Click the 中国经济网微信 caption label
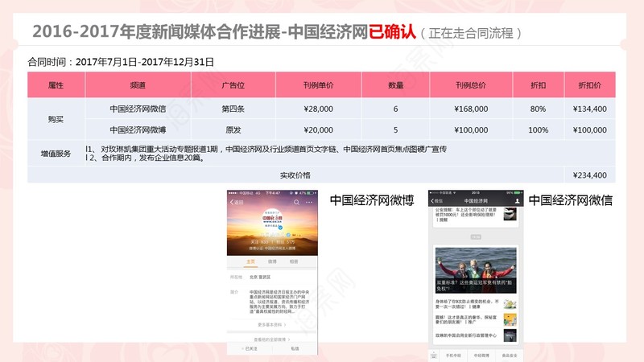The height and width of the screenshot is (362, 644). click(571, 200)
